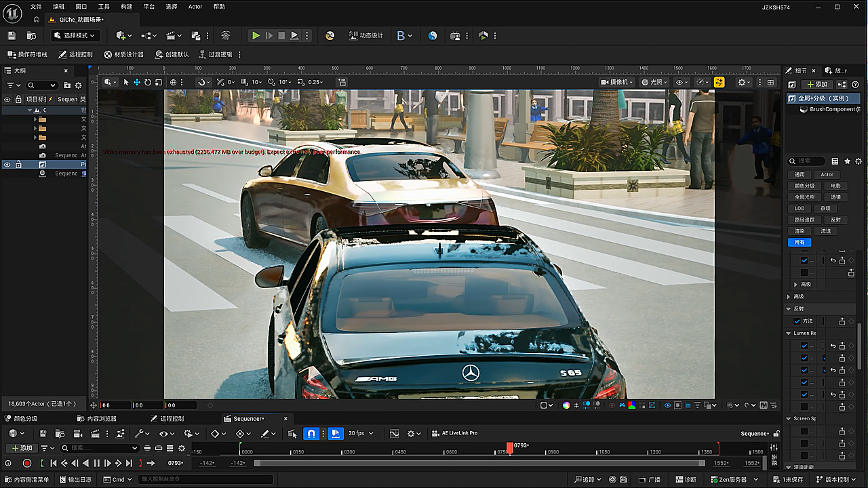Click the red playhead marker at 0793
This screenshot has height=488, width=868.
[509, 447]
